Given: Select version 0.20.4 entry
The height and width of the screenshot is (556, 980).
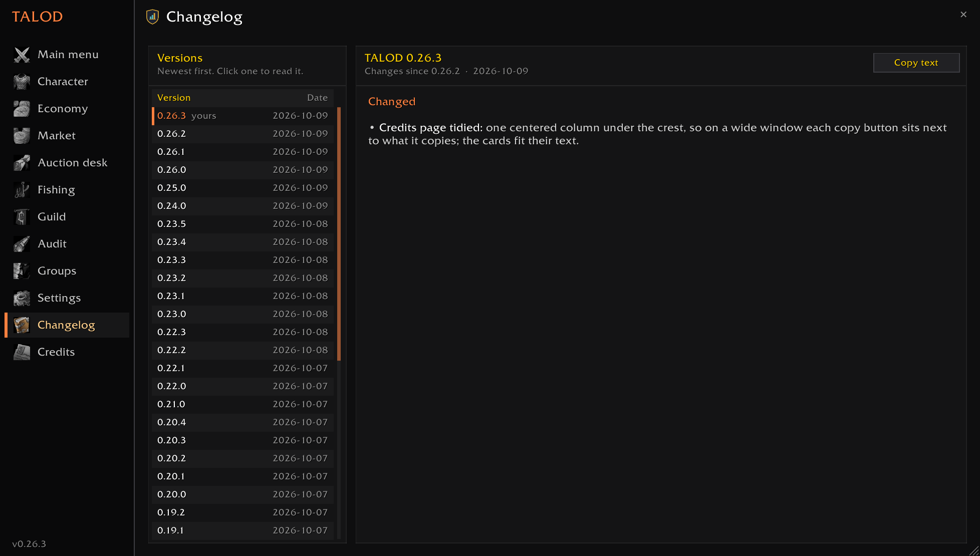Looking at the screenshot, I should [x=243, y=422].
